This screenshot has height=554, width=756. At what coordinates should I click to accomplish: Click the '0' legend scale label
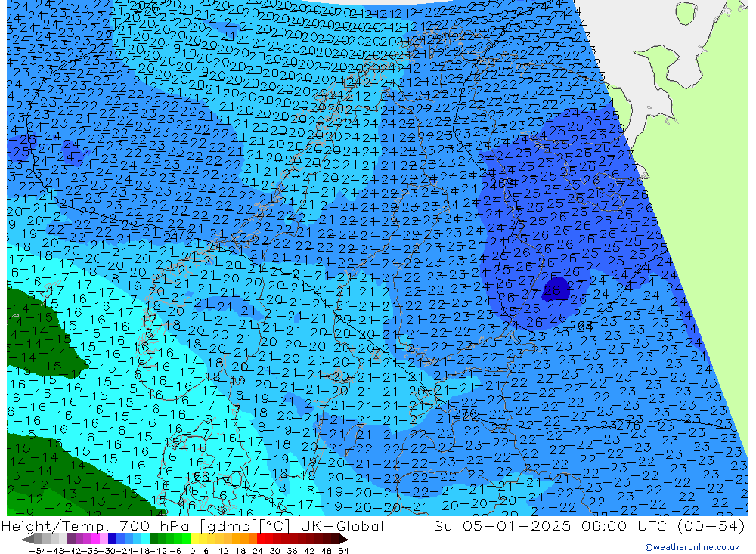point(192,551)
